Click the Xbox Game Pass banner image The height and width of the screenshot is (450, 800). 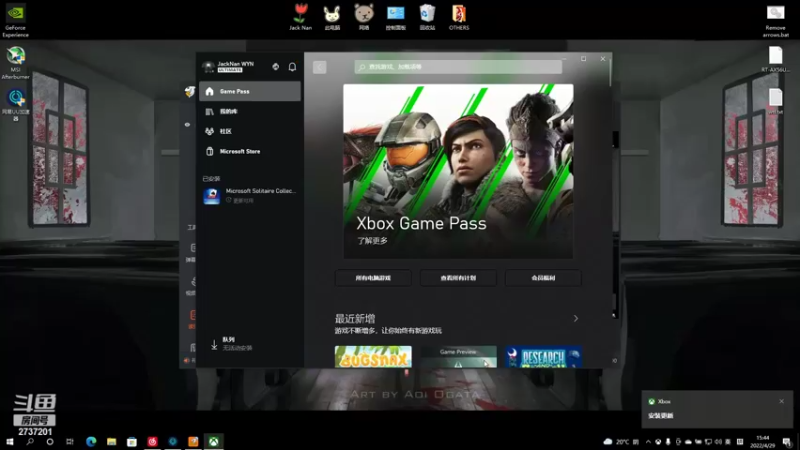[x=458, y=171]
